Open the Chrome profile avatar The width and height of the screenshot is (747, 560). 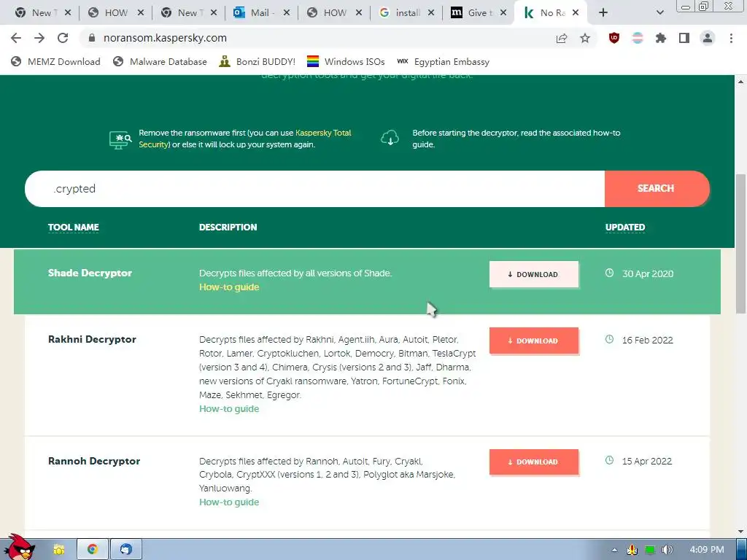(x=708, y=38)
